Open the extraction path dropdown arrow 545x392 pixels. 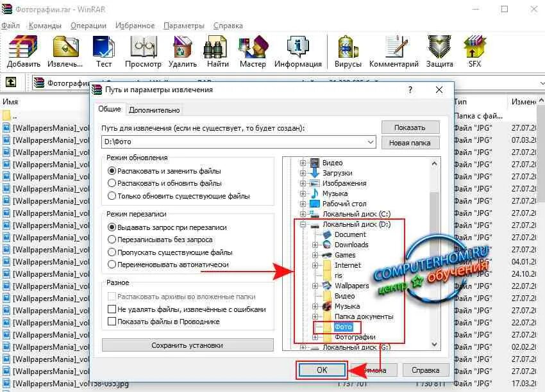(x=371, y=142)
